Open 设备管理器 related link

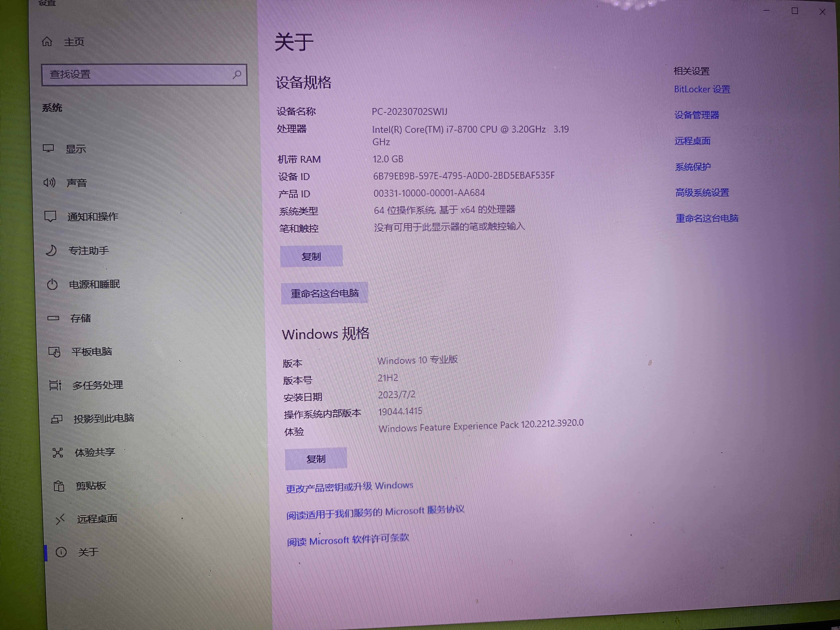pyautogui.click(x=697, y=115)
